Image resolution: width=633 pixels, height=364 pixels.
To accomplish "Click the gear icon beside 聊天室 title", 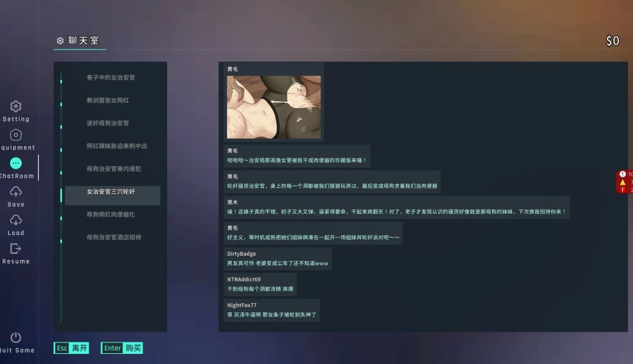I will tap(60, 41).
